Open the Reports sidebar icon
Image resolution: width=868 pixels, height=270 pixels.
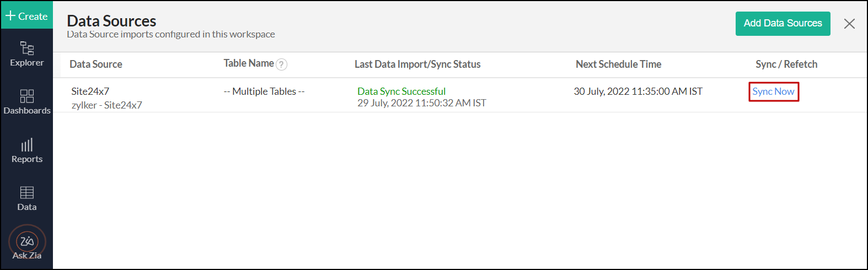[x=26, y=150]
